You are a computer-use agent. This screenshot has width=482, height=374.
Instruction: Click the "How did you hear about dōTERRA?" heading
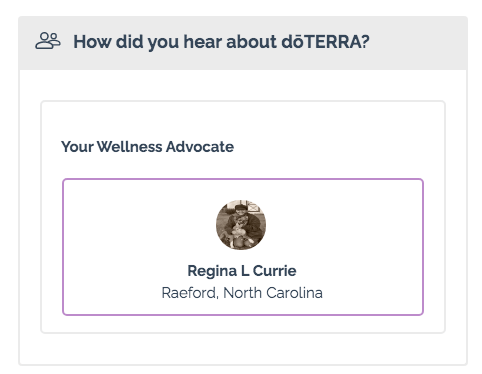pos(221,42)
